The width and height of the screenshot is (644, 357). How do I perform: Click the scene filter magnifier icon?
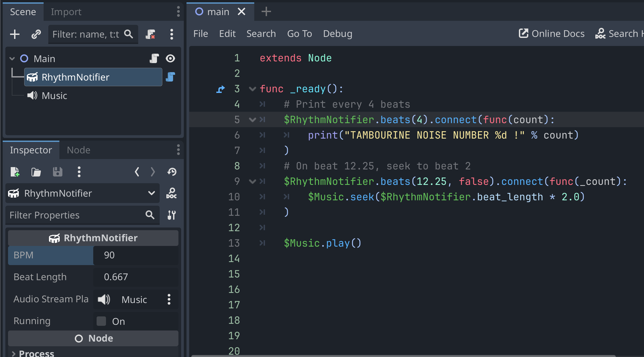(129, 34)
